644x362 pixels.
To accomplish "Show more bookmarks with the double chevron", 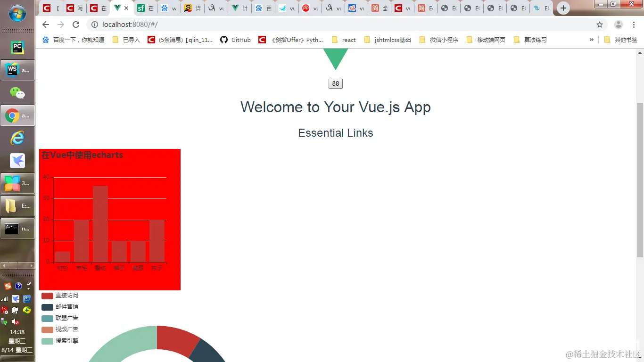I will (591, 40).
